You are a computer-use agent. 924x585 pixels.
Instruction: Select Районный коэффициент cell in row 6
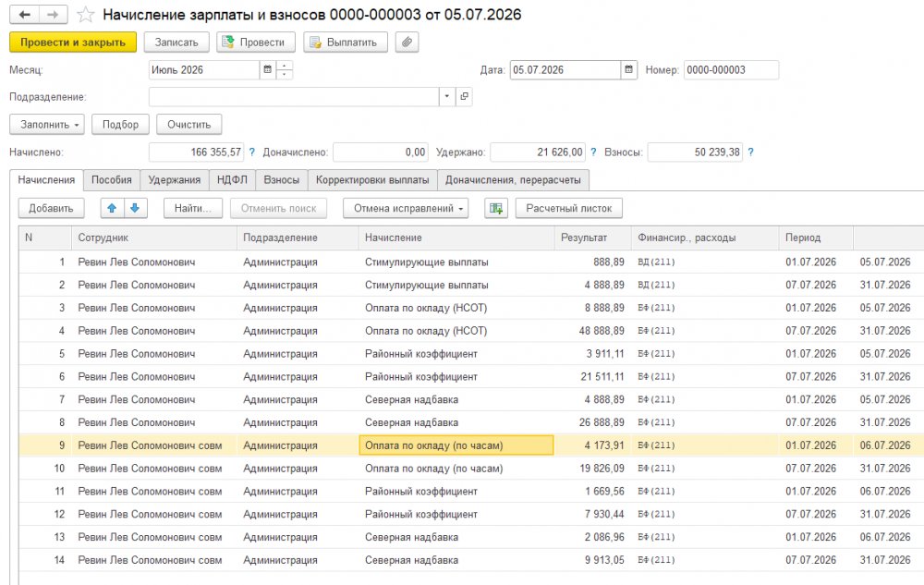click(x=456, y=376)
